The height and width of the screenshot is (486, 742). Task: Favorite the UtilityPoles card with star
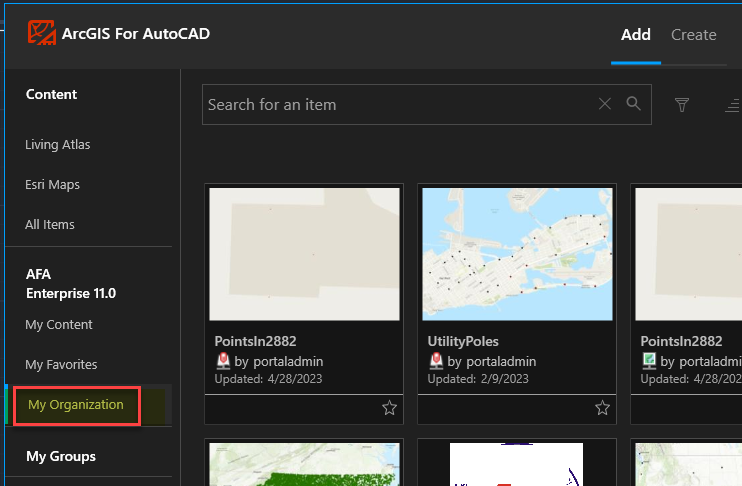pos(602,408)
